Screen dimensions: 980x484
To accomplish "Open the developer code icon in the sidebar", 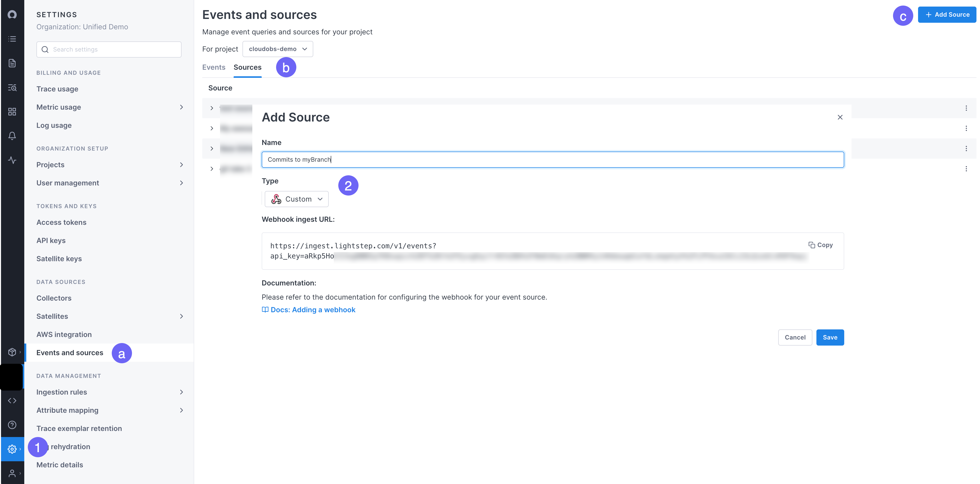I will pos(12,400).
